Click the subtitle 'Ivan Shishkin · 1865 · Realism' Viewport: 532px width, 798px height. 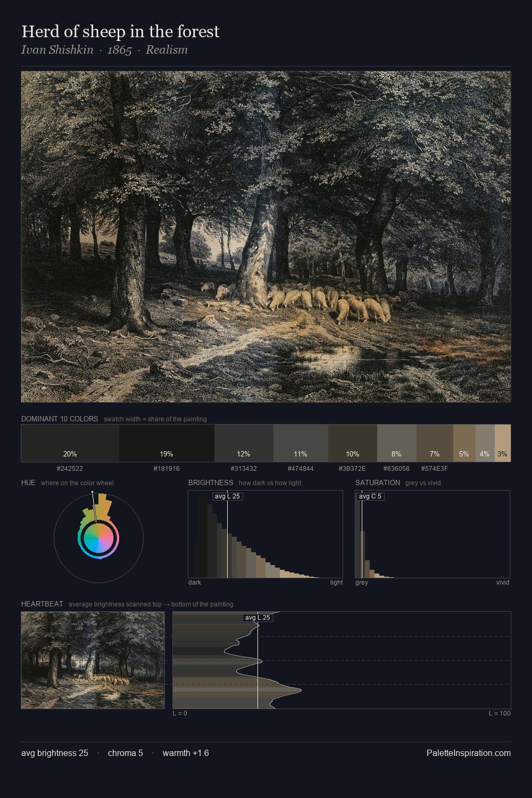(x=104, y=50)
